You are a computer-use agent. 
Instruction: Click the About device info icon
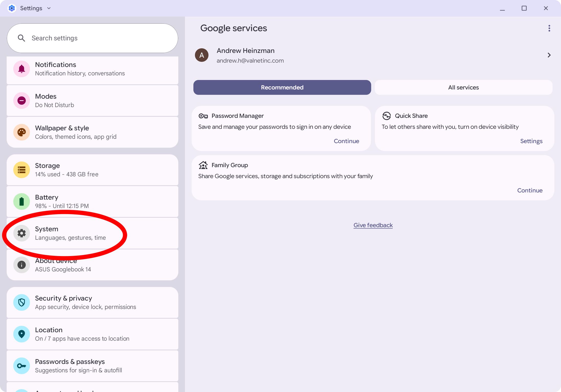click(x=21, y=265)
